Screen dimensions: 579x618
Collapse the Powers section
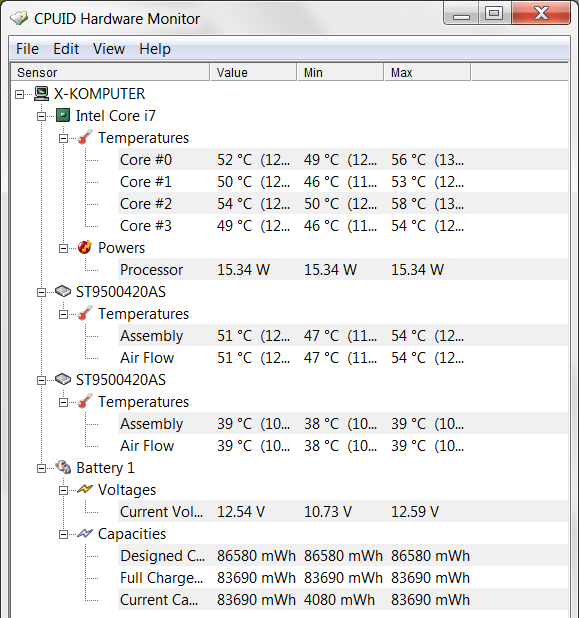point(63,248)
